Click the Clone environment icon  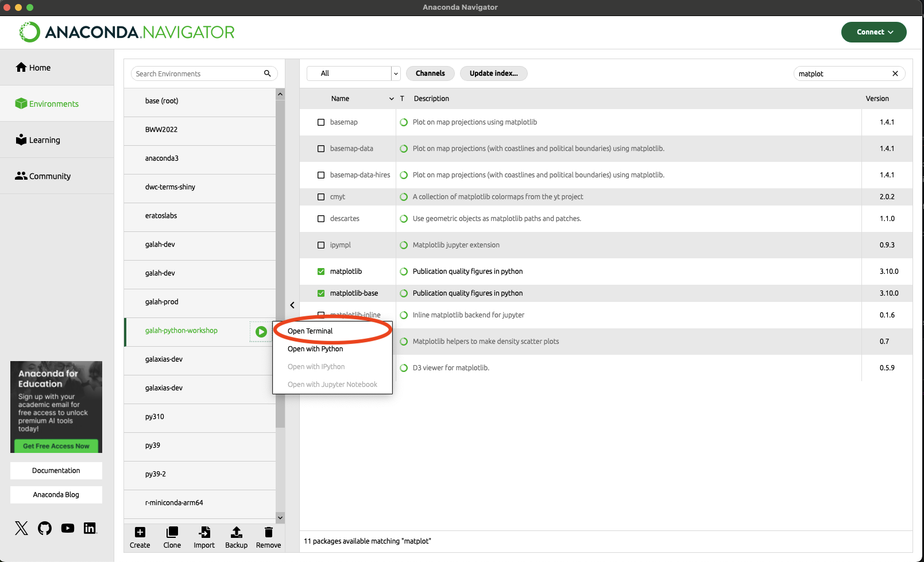pos(172,533)
